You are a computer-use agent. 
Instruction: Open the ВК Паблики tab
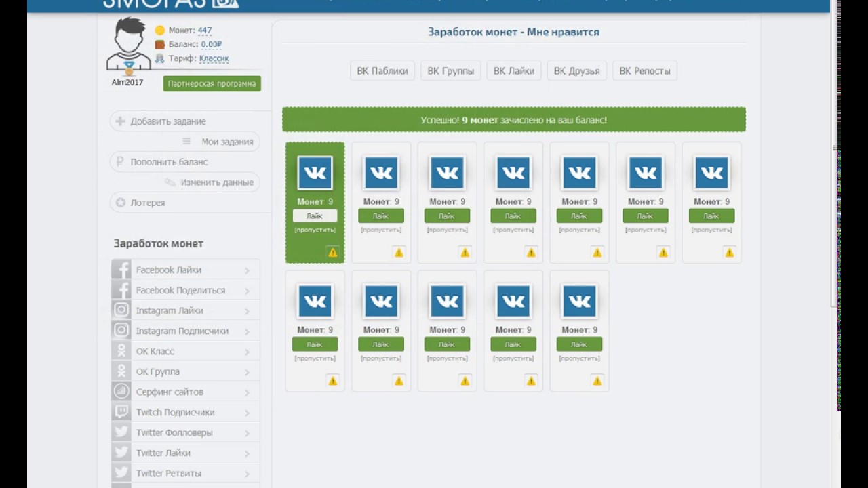coord(382,70)
